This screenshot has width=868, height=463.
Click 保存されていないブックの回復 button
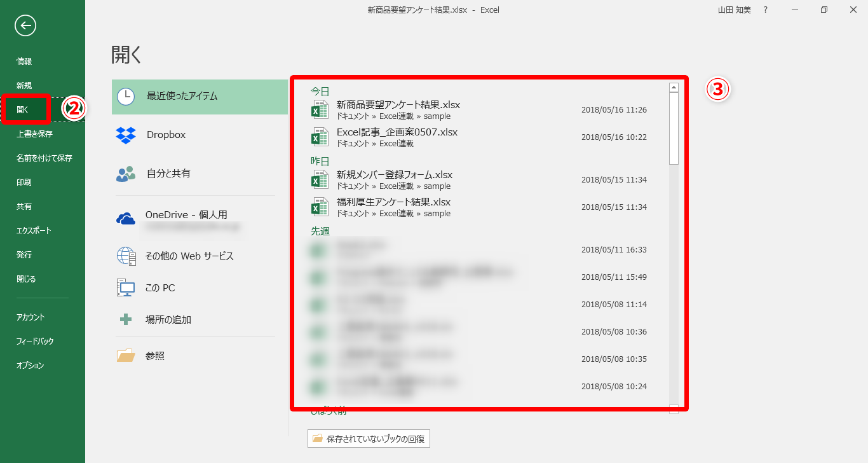[369, 439]
